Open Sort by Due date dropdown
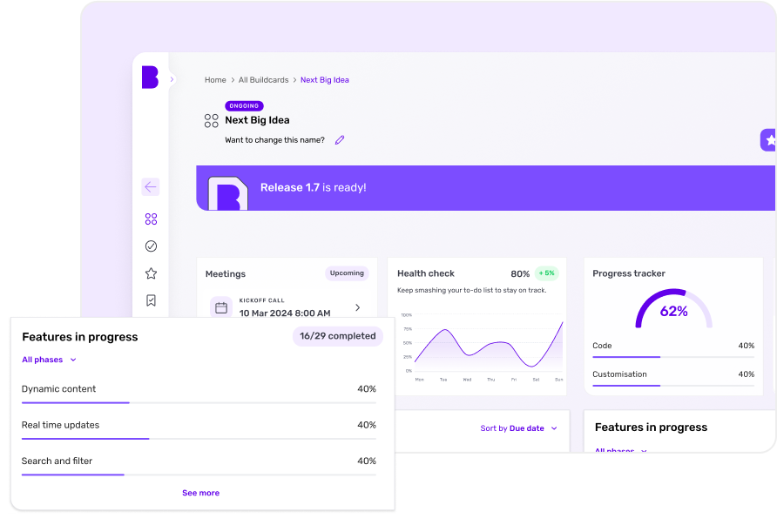Image resolution: width=777 pixels, height=532 pixels. (x=518, y=428)
